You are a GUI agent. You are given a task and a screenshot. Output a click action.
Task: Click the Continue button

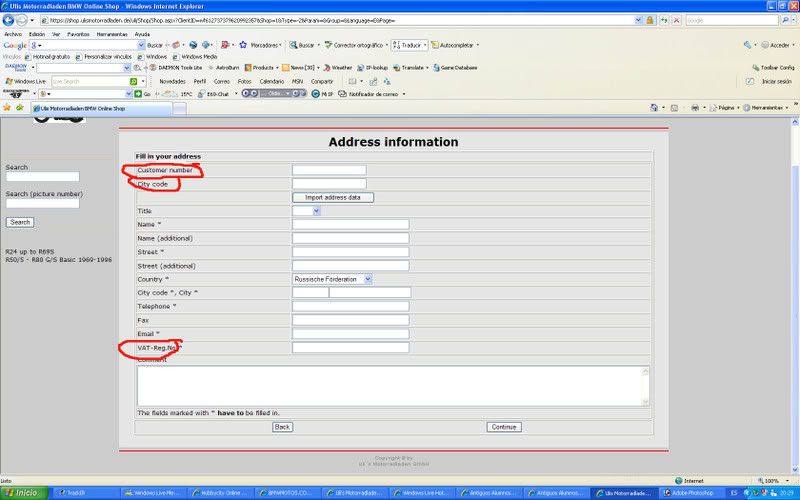click(x=504, y=427)
